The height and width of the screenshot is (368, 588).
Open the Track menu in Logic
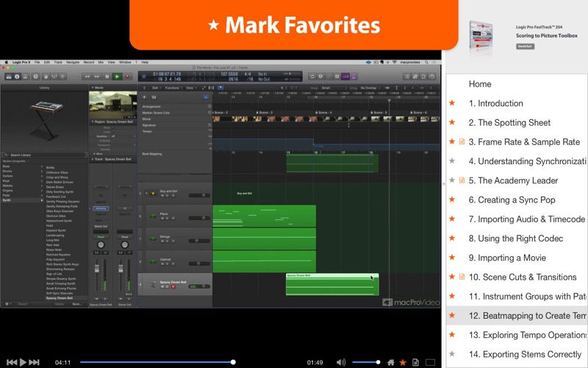coord(58,63)
